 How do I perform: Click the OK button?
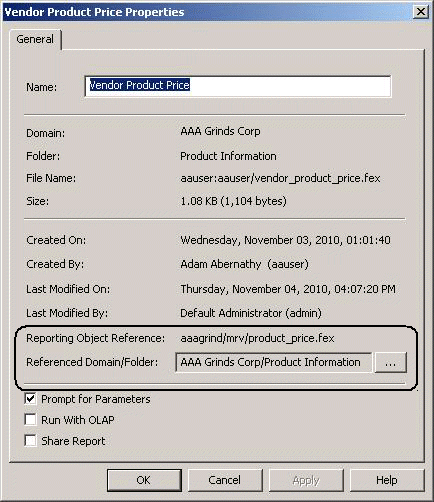(144, 480)
